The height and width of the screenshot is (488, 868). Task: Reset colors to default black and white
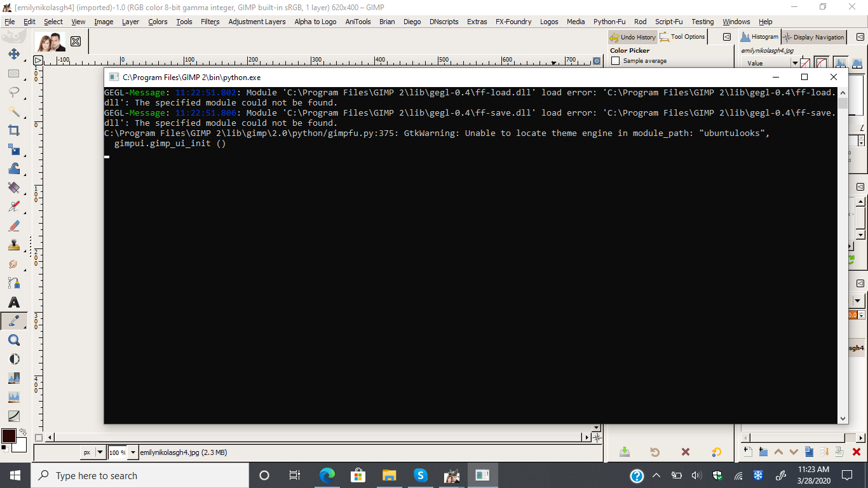click(x=4, y=449)
